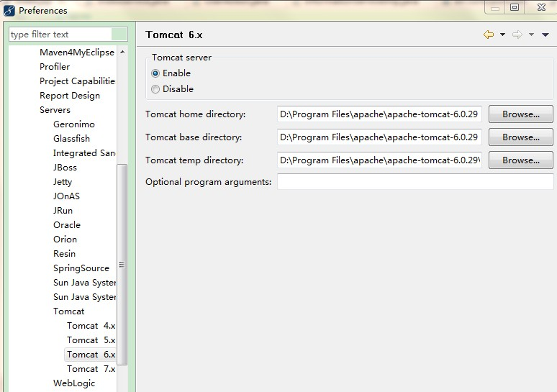Open the back history dropdown arrow
Viewport: 557px width, 392px height.
(502, 35)
